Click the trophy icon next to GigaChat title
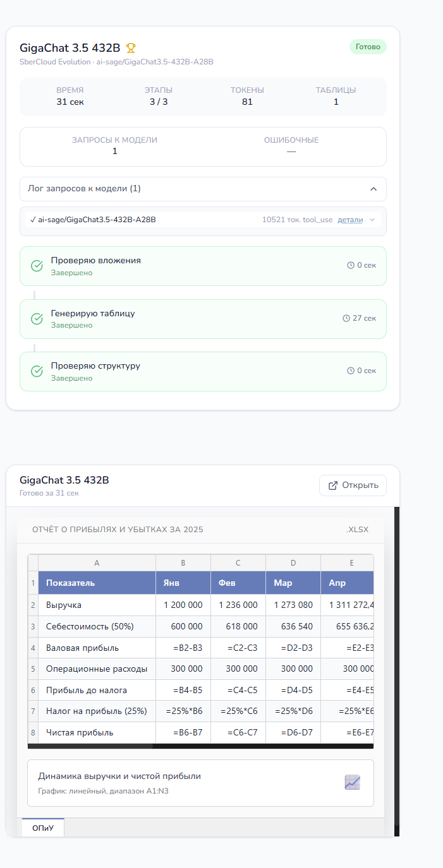Image resolution: width=443 pixels, height=868 pixels. click(131, 48)
